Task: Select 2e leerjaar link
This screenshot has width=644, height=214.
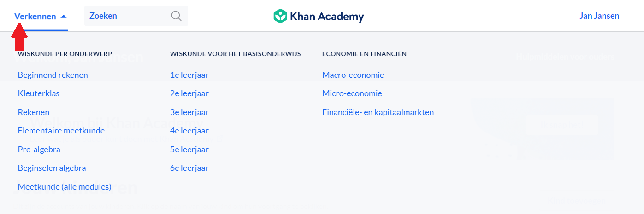Action: pos(189,93)
